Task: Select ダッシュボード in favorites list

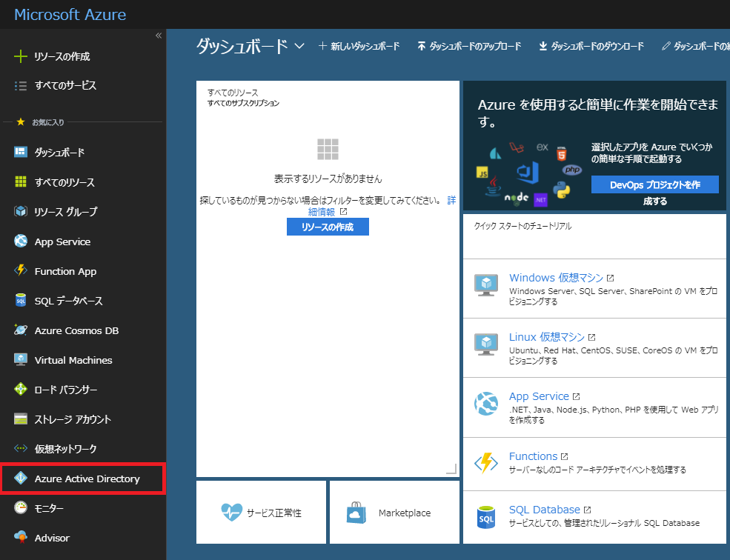Action: (59, 152)
